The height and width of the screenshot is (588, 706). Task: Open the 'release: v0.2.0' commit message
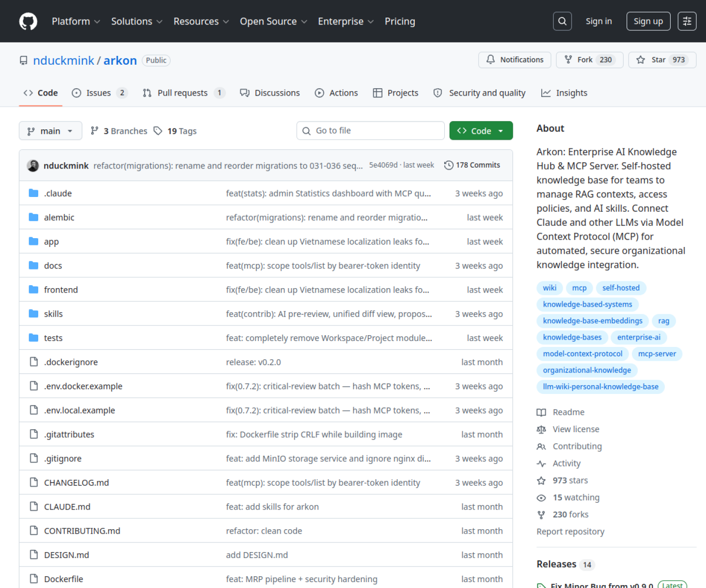pyautogui.click(x=253, y=362)
